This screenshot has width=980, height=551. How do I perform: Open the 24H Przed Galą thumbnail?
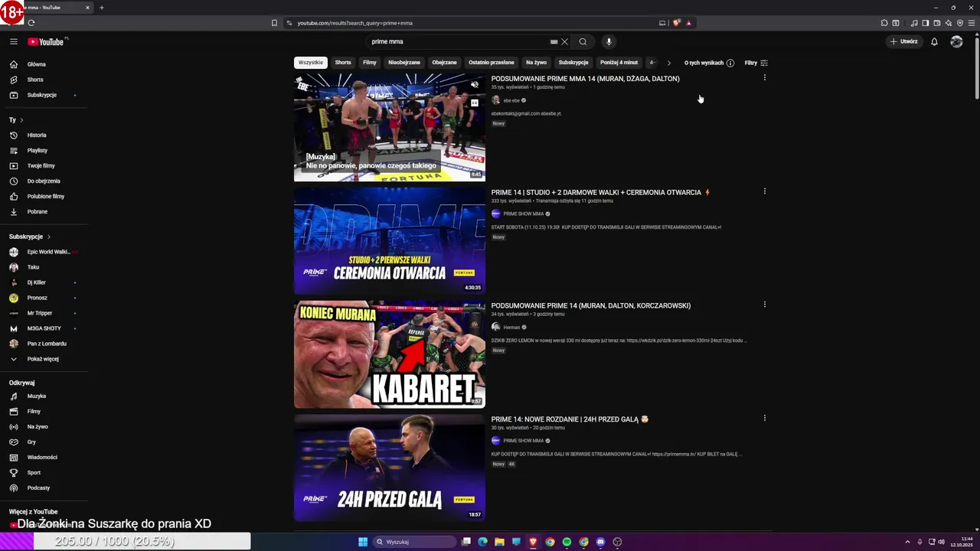[x=390, y=468]
